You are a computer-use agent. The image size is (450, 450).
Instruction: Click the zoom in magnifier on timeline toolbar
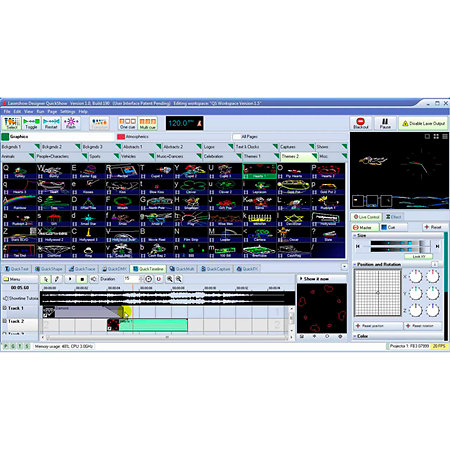point(170,279)
